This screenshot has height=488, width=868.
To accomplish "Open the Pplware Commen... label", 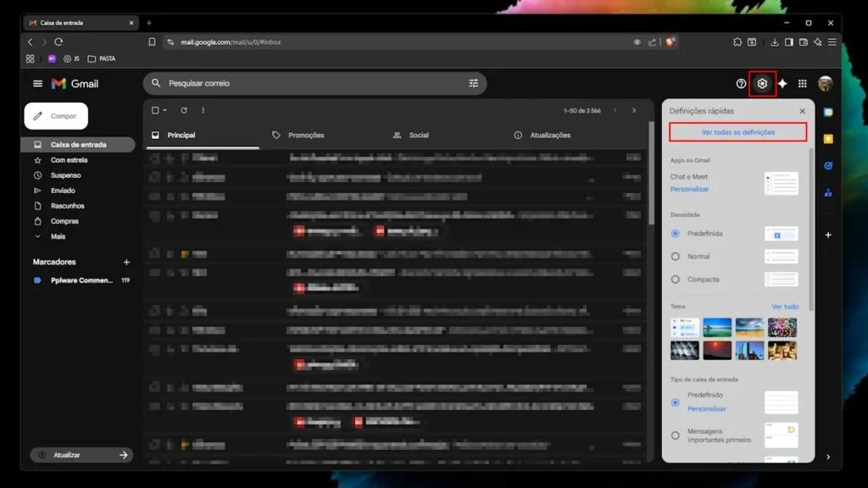I will (81, 280).
